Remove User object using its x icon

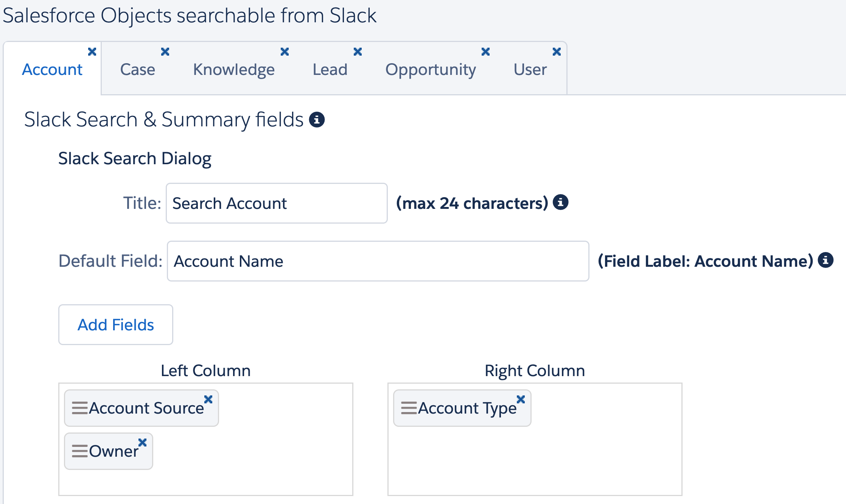coord(557,52)
